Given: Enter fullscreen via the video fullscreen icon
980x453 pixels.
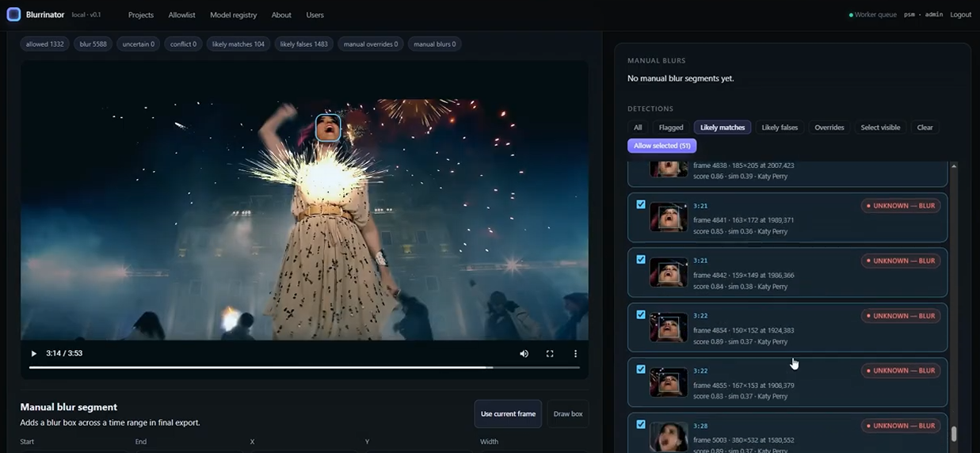Looking at the screenshot, I should tap(550, 353).
